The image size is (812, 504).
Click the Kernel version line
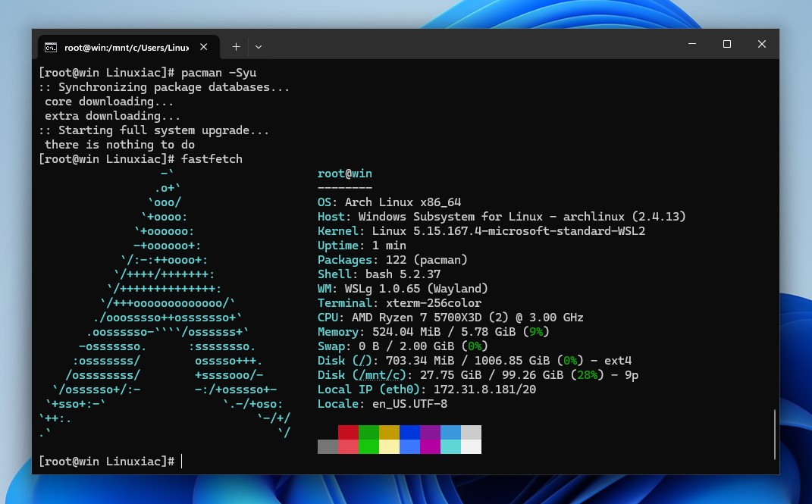pos(481,231)
